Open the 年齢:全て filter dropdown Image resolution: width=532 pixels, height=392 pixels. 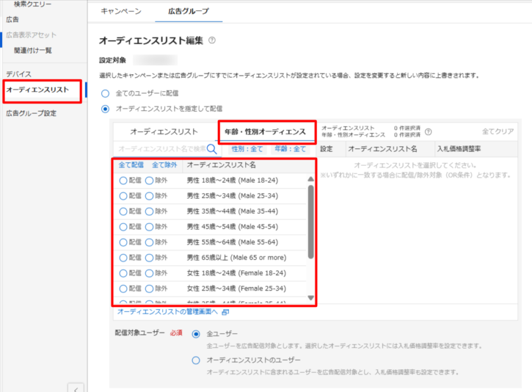click(x=290, y=149)
